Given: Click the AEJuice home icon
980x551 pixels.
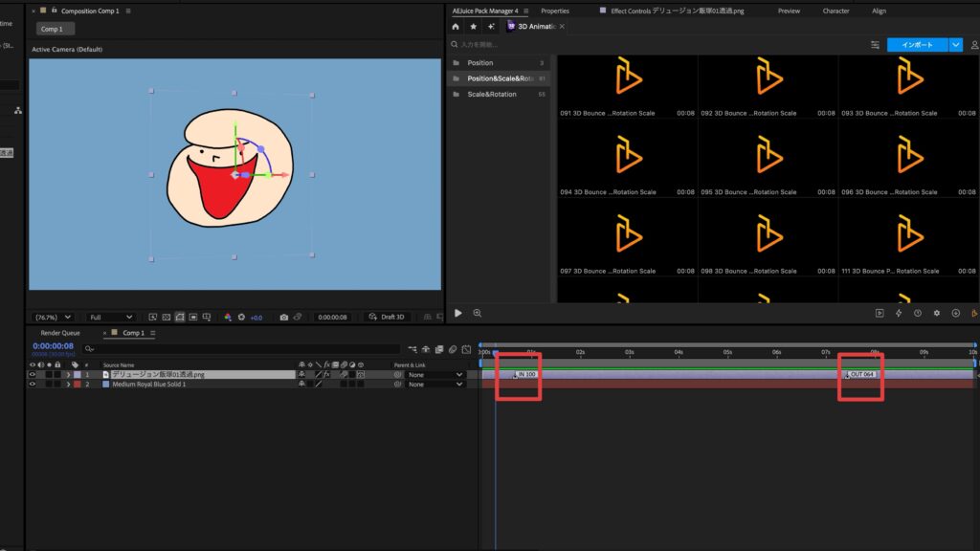Looking at the screenshot, I should [x=456, y=27].
